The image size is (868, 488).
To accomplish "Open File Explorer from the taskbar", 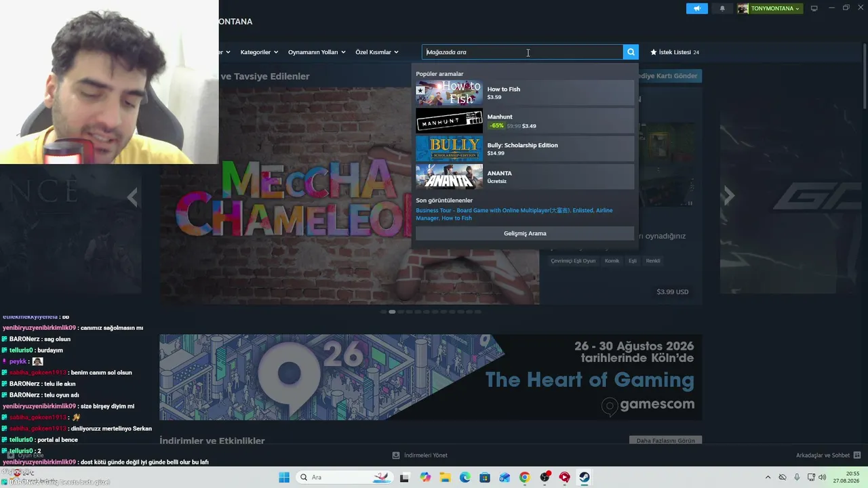I will (x=445, y=477).
